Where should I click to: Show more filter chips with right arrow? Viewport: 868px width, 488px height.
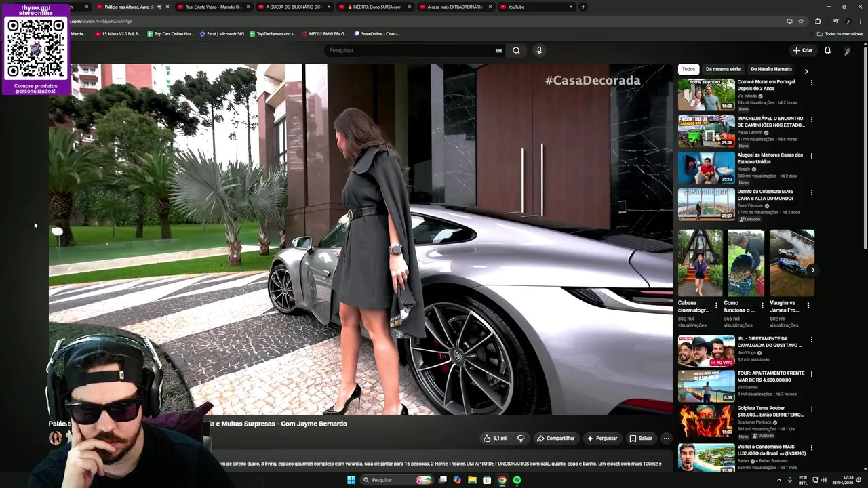tap(806, 70)
